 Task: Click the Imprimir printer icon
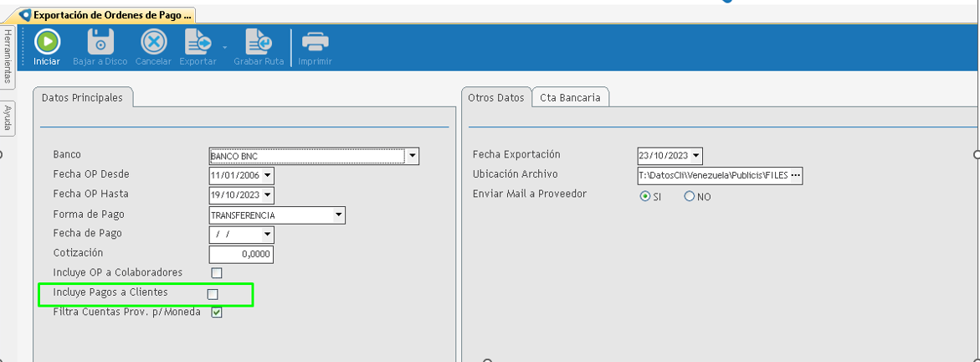tap(315, 43)
